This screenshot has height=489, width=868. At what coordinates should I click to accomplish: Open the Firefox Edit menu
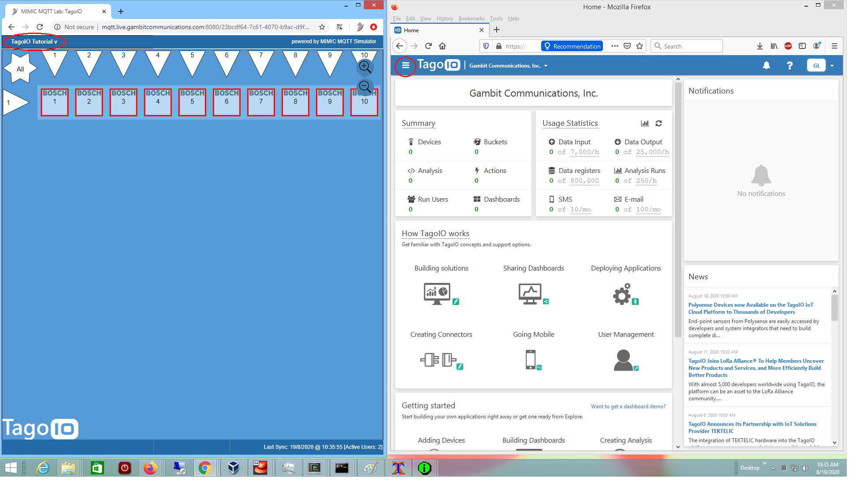[x=410, y=19]
